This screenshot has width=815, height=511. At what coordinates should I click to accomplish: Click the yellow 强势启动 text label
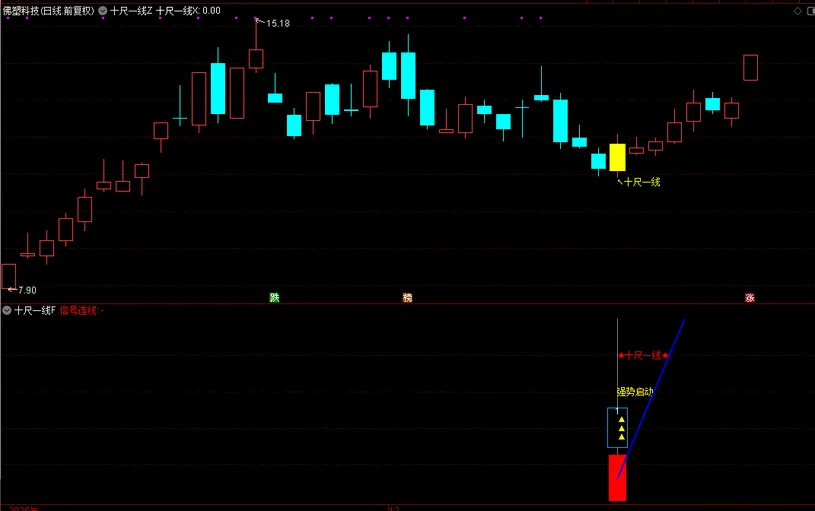(634, 391)
